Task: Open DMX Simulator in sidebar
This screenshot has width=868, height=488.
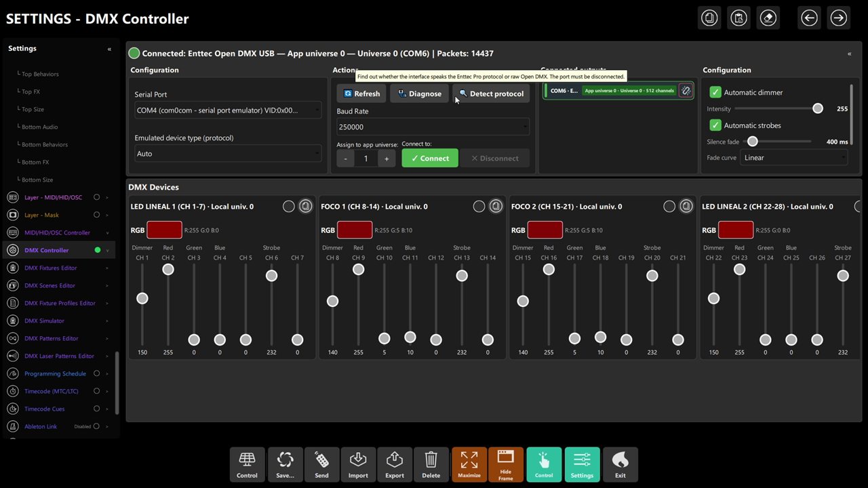Action: pyautogui.click(x=44, y=321)
